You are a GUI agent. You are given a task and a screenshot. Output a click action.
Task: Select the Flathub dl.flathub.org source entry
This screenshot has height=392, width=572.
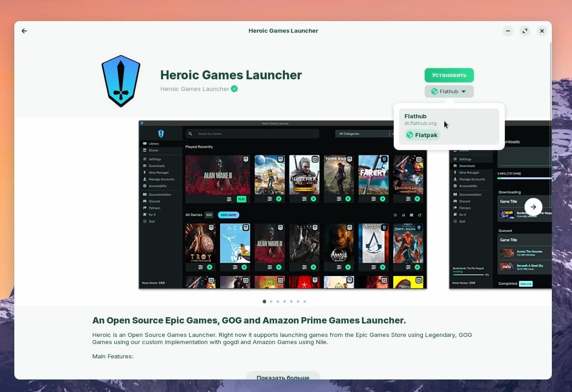pyautogui.click(x=449, y=126)
